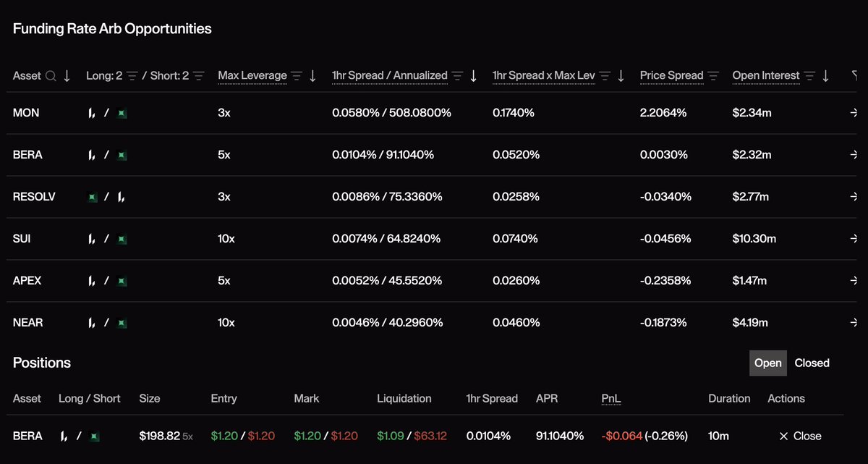Screen dimensions: 868x464
Task: Select the APEX asset name
Action: pos(27,281)
